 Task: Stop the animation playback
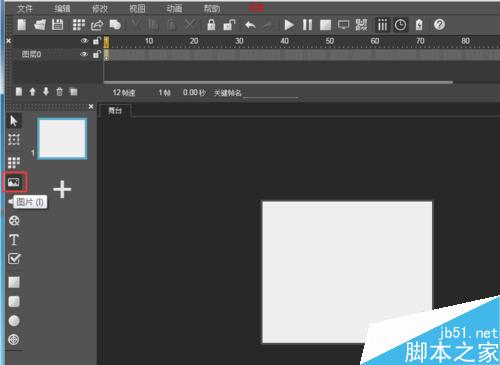325,25
